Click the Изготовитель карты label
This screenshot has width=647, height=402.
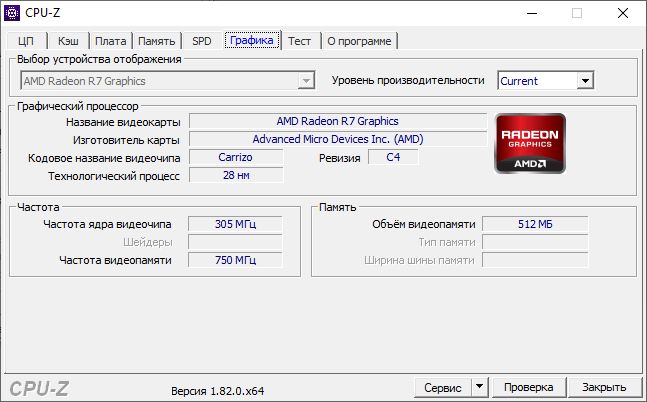point(126,140)
